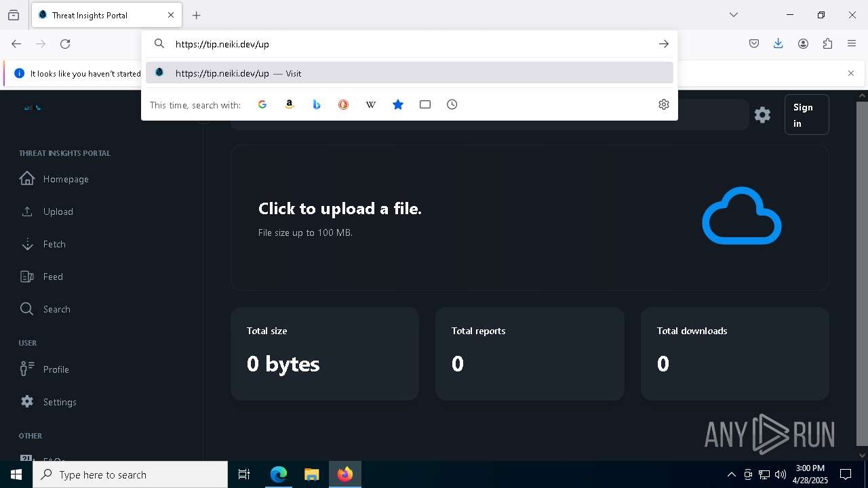Search this time with DuckDuckGo
This screenshot has width=868, height=488.
tap(344, 104)
